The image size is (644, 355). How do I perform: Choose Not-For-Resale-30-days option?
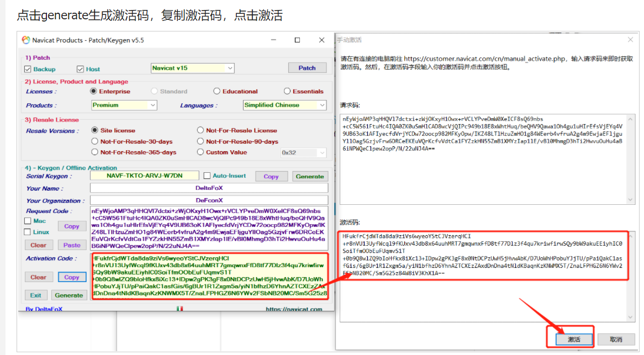click(95, 141)
